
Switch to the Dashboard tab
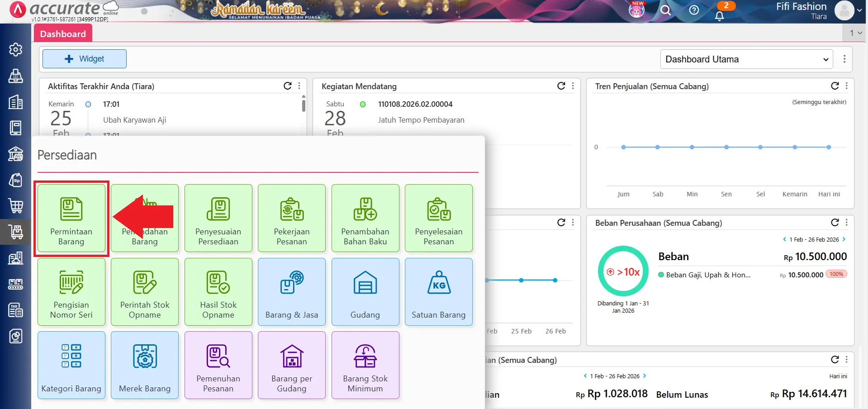[63, 34]
